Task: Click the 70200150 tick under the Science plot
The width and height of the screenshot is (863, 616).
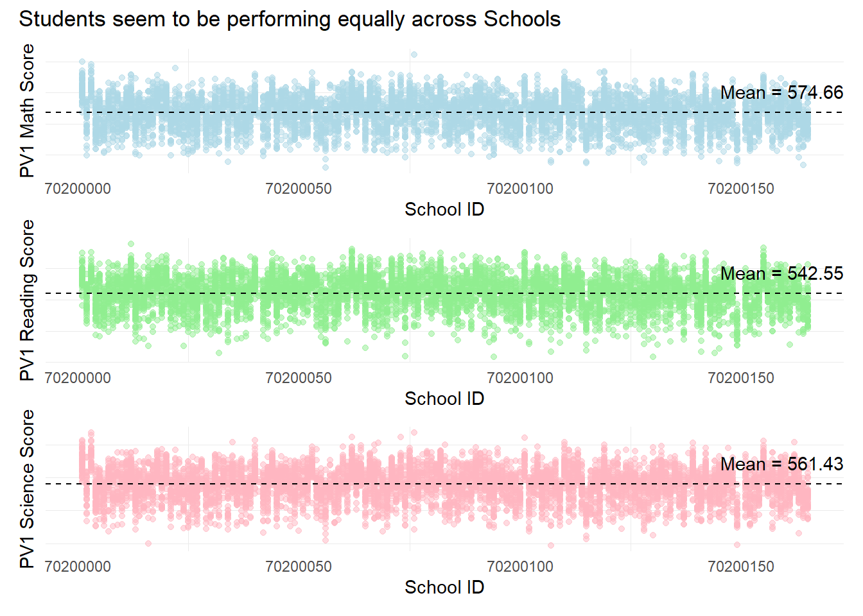Action: coord(741,567)
